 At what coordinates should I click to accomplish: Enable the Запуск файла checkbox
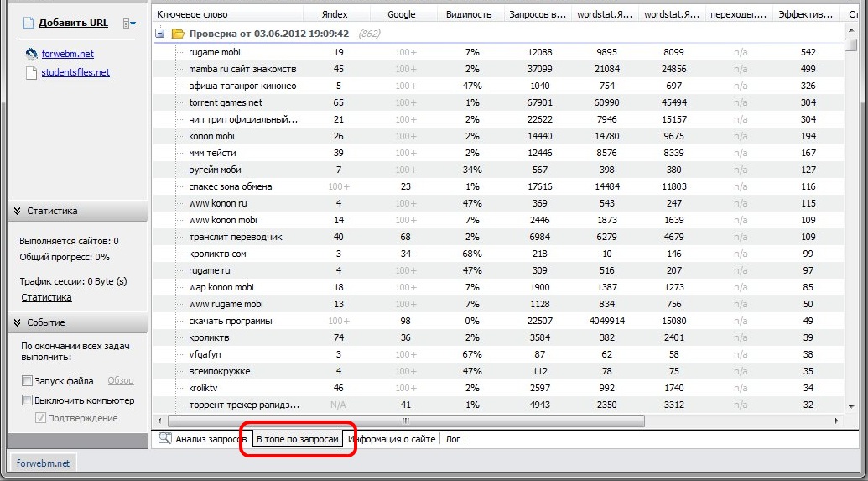28,381
